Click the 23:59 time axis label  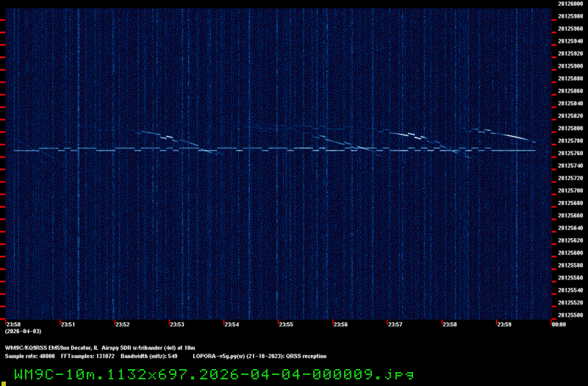click(x=504, y=324)
